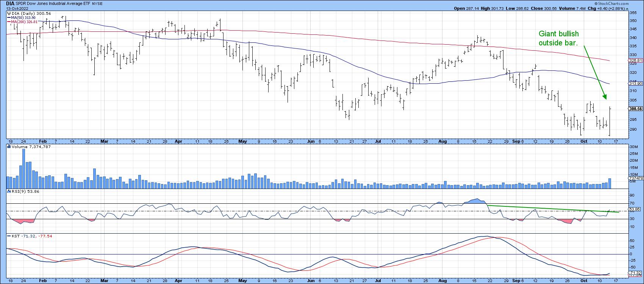Click the red MA(200) legend line marker
The width and height of the screenshot is (644, 284).
9,22
